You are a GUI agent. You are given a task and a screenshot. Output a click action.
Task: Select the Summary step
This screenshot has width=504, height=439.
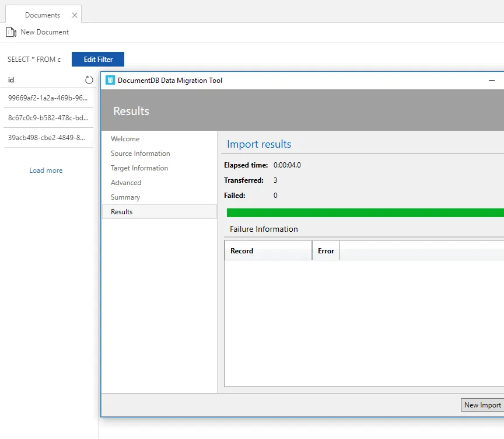125,197
